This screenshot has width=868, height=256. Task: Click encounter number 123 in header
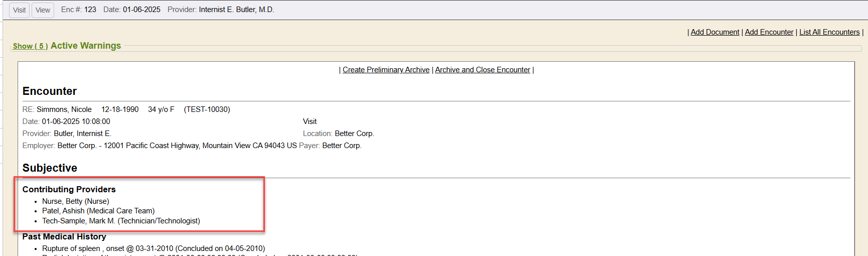click(x=90, y=10)
